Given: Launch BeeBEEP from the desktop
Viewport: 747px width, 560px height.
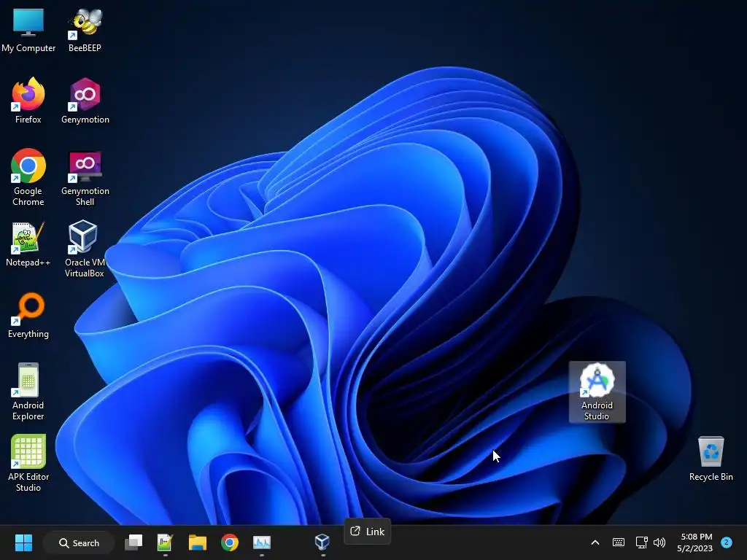Looking at the screenshot, I should [85, 31].
